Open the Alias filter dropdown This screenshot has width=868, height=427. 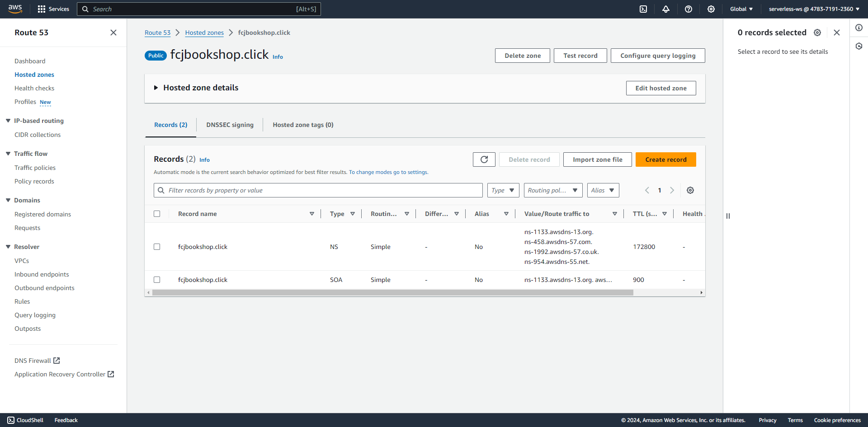click(603, 190)
